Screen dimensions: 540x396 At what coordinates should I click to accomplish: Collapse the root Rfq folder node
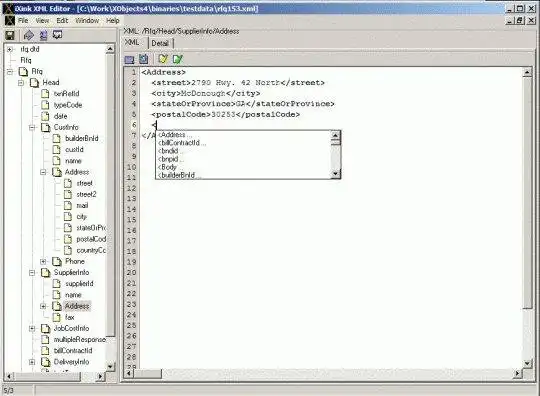[x=10, y=71]
